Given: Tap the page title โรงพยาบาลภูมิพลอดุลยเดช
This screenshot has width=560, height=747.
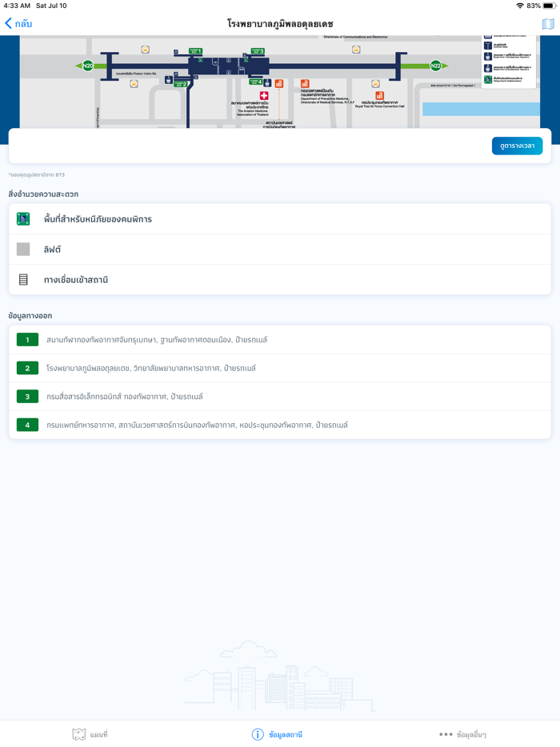Looking at the screenshot, I should click(280, 23).
